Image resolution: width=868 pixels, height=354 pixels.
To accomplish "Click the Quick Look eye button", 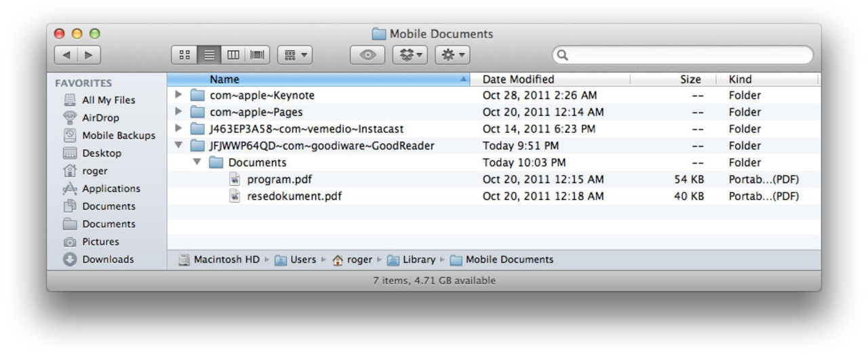I will click(x=368, y=55).
